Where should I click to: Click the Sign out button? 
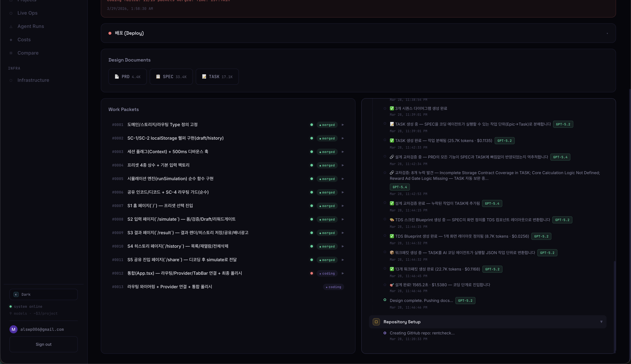[x=43, y=344]
